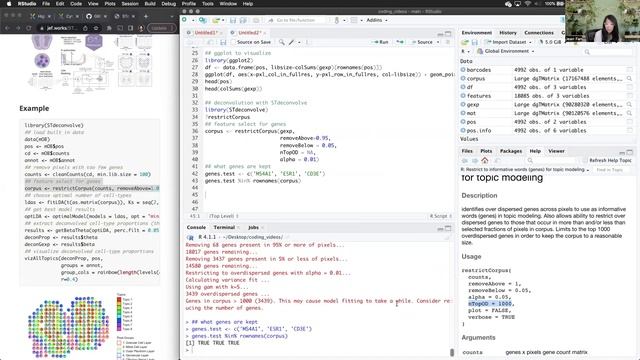Click the load workspace icon in Environment pane

[465, 42]
